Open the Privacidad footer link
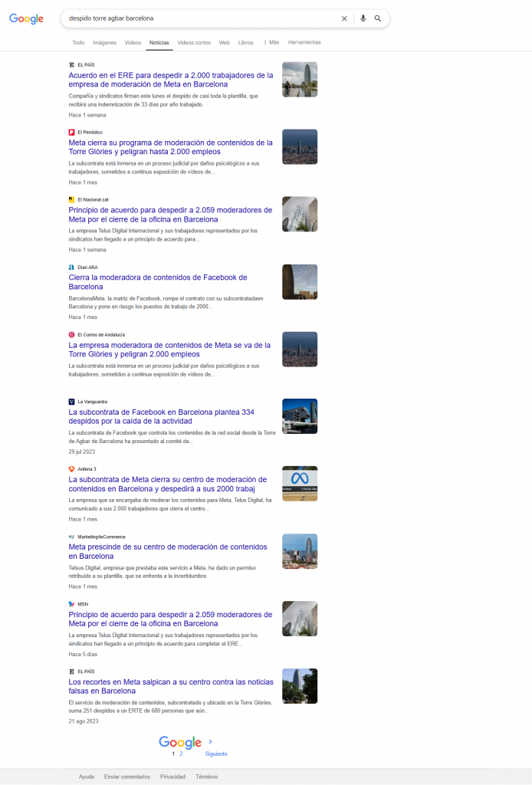532x785 pixels. coord(172,777)
